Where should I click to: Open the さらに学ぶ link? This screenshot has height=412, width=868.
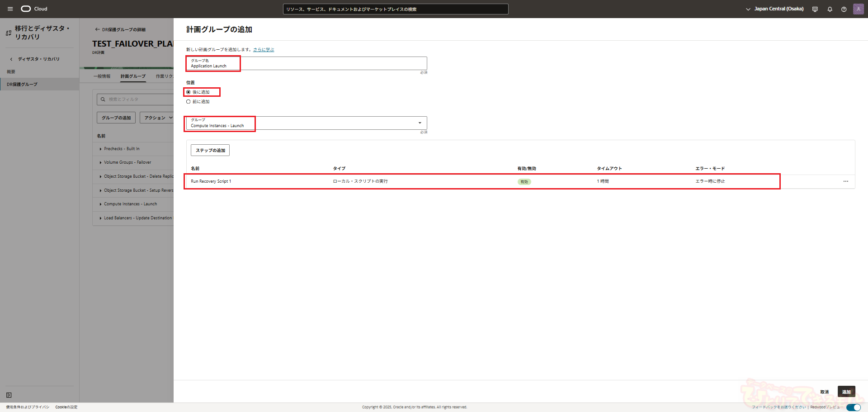pos(264,50)
